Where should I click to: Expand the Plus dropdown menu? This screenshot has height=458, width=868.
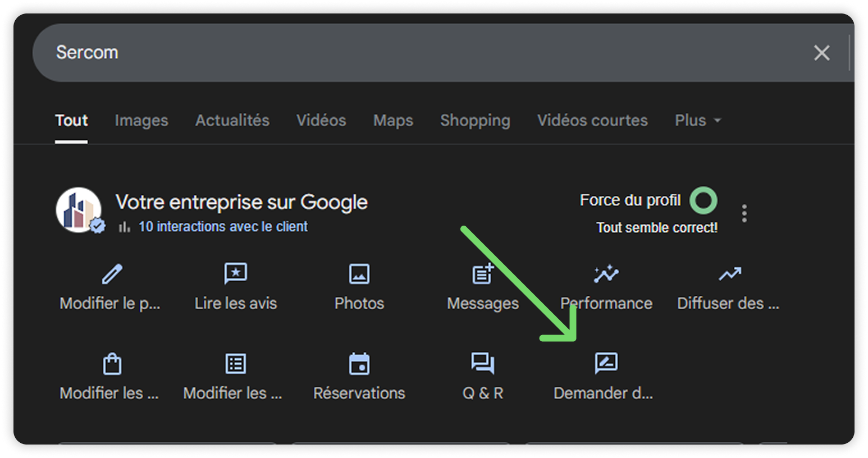(x=698, y=120)
